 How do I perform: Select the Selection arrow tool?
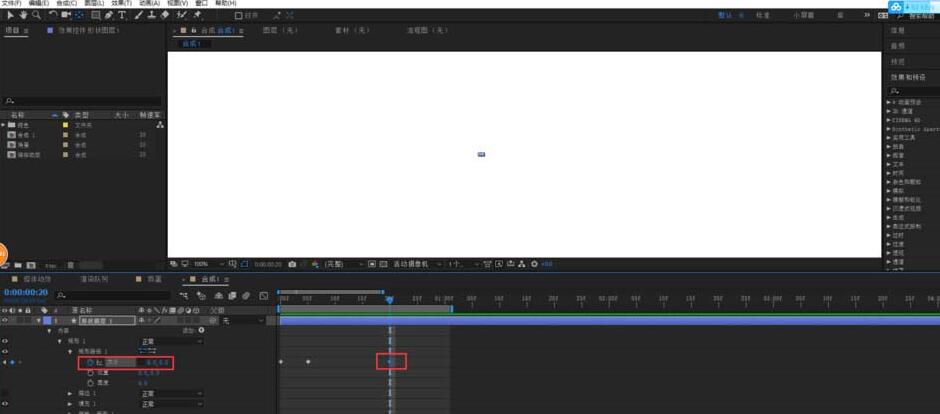tap(10, 14)
